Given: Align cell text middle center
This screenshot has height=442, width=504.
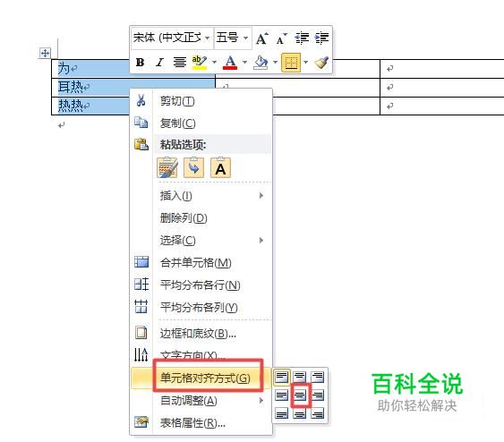Looking at the screenshot, I should [x=300, y=395].
